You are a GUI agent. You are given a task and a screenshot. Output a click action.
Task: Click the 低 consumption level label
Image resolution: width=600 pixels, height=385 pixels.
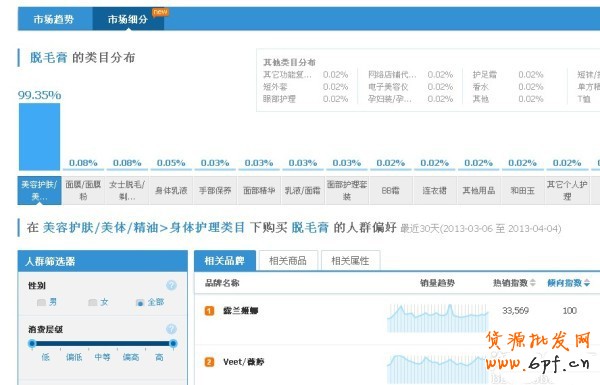click(46, 357)
